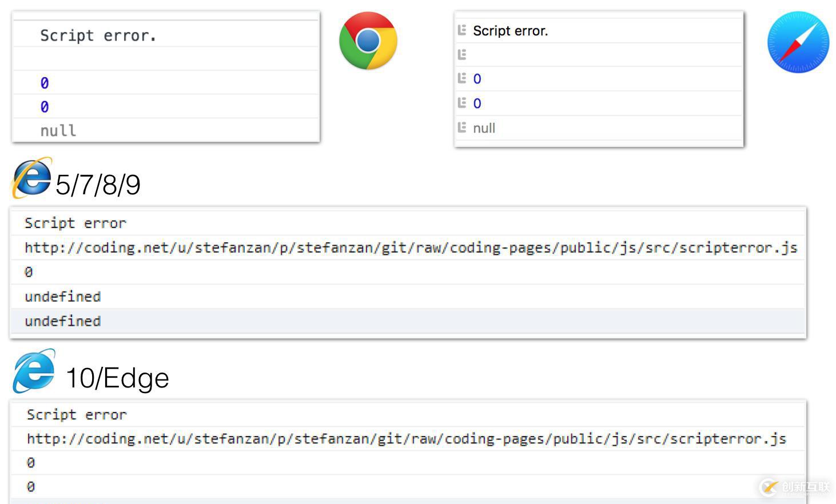Open the scripterror.js URL in IE 5/7/8/9 panel
Viewport: 836px width, 504px height.
click(x=411, y=247)
